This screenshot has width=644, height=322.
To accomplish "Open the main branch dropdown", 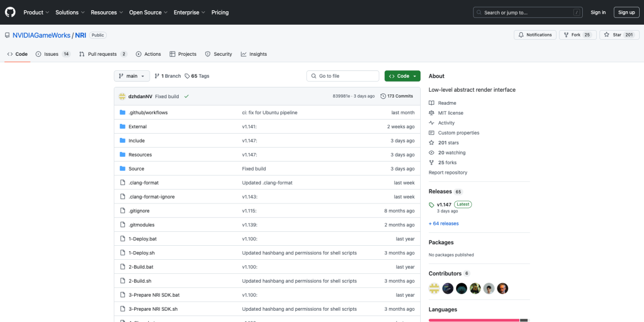I will point(131,76).
